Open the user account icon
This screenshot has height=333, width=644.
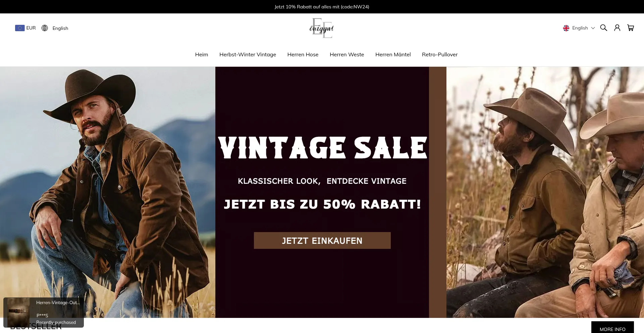coord(617,28)
